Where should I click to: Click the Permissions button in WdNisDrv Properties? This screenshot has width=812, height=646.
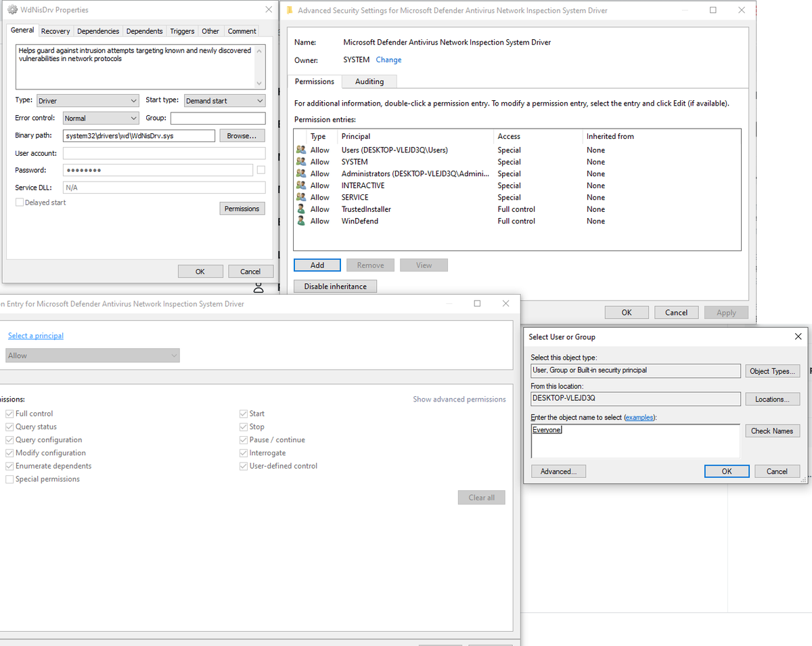tap(242, 209)
